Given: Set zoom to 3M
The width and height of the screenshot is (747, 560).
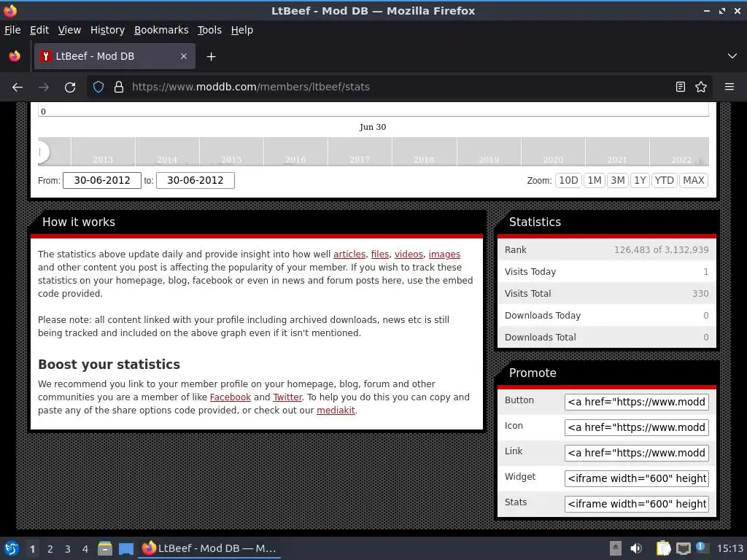Looking at the screenshot, I should (618, 181).
